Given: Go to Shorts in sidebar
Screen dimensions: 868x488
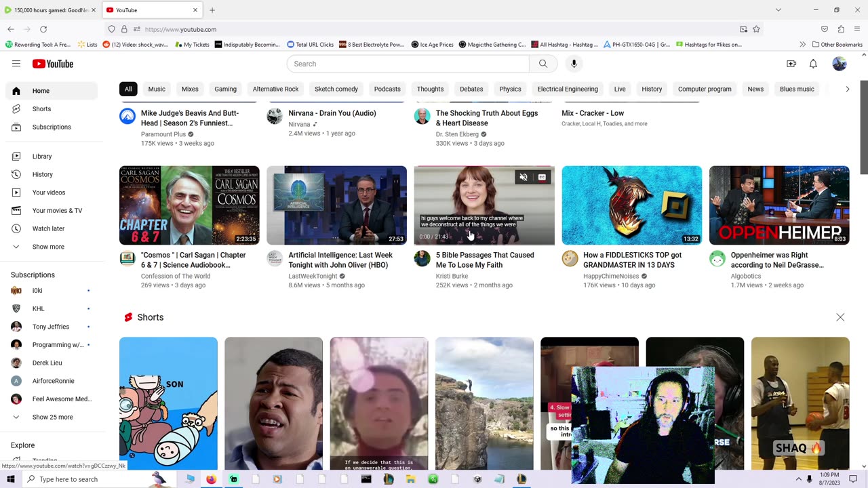Looking at the screenshot, I should (x=52, y=109).
